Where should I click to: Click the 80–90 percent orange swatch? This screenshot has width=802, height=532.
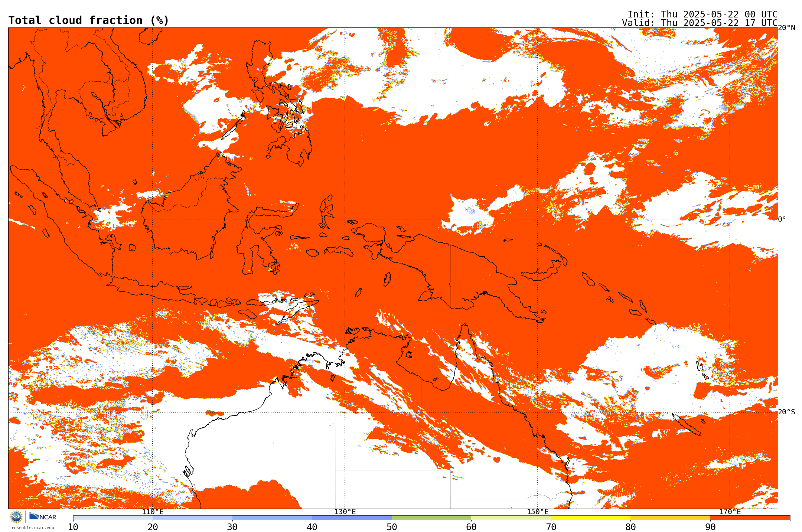tap(670, 518)
